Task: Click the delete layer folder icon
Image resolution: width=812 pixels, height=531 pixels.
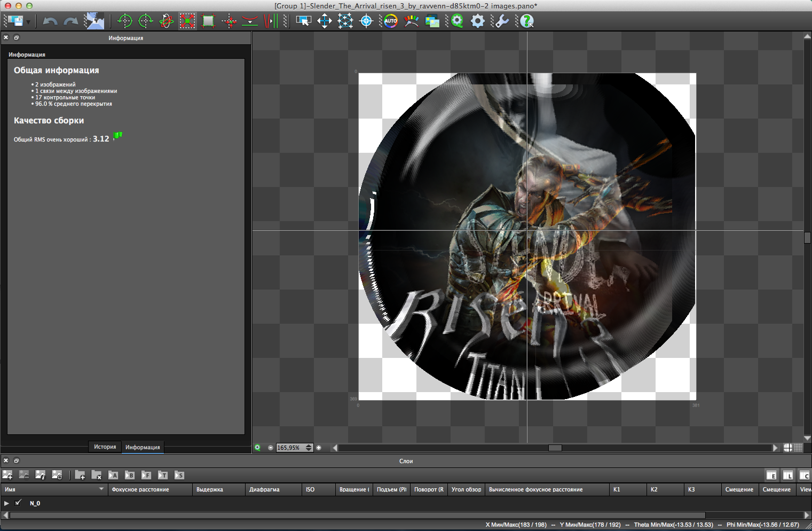Action: pos(97,474)
